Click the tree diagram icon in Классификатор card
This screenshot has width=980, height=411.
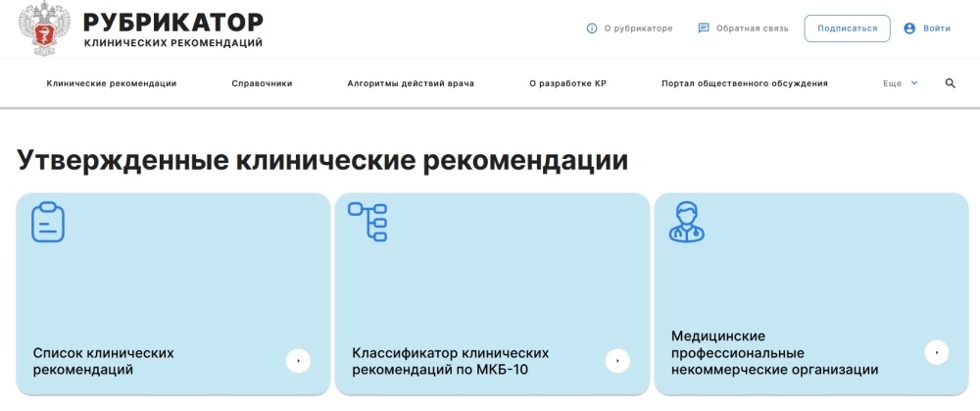click(x=367, y=222)
